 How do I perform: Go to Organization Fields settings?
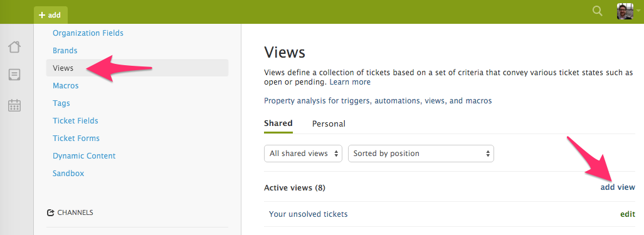click(88, 33)
